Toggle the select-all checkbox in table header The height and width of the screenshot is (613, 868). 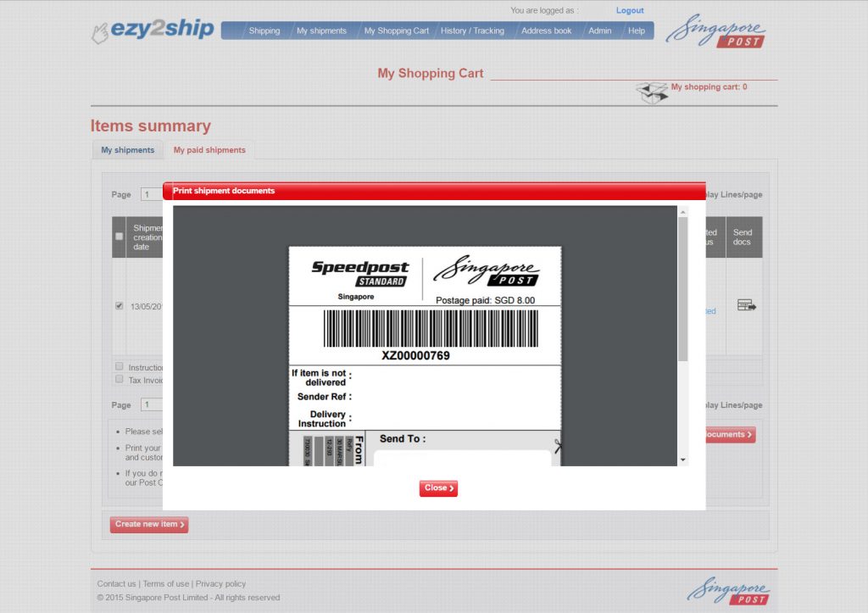(x=119, y=237)
